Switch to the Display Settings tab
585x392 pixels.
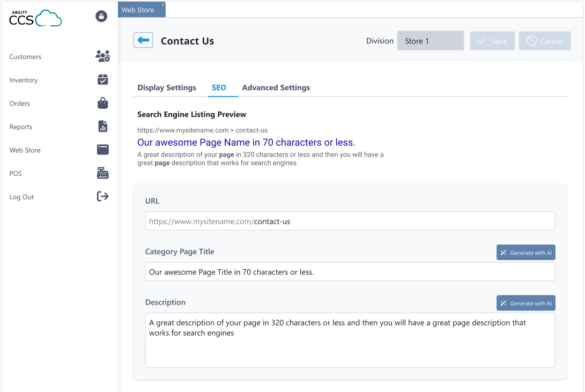(x=166, y=87)
